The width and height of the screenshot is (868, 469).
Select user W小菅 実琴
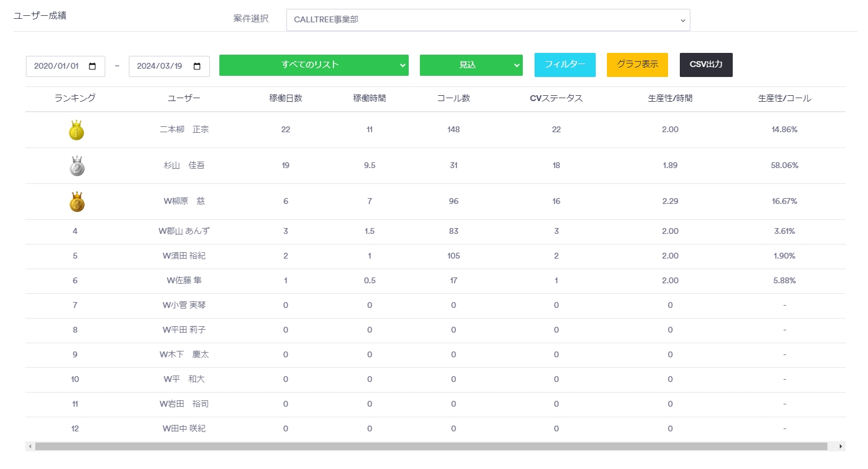point(184,306)
